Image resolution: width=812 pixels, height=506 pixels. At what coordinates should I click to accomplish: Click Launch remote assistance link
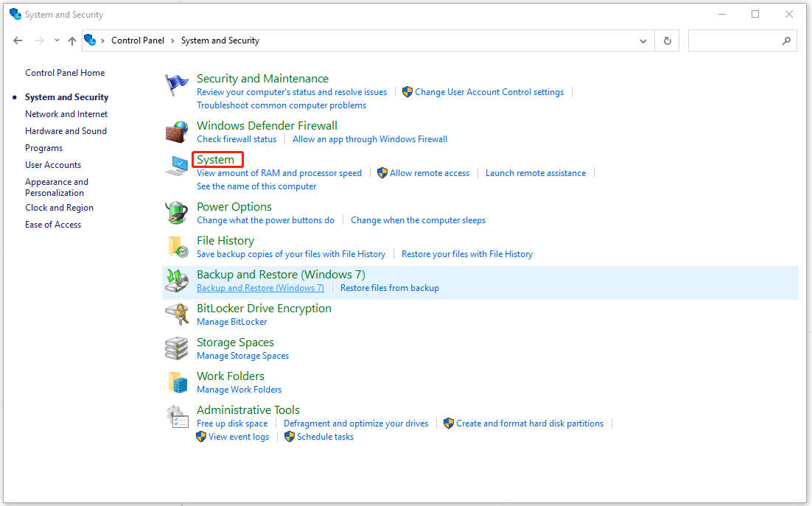[536, 173]
